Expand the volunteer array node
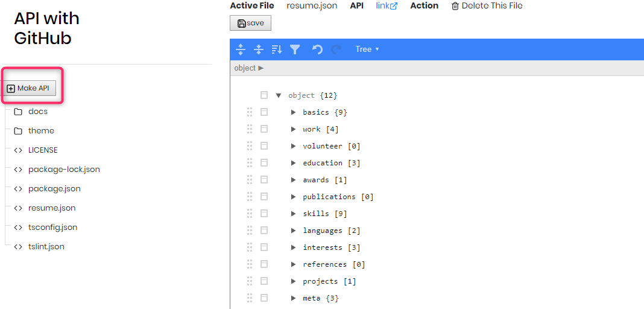Viewport: 644px width, 309px height. [x=293, y=146]
